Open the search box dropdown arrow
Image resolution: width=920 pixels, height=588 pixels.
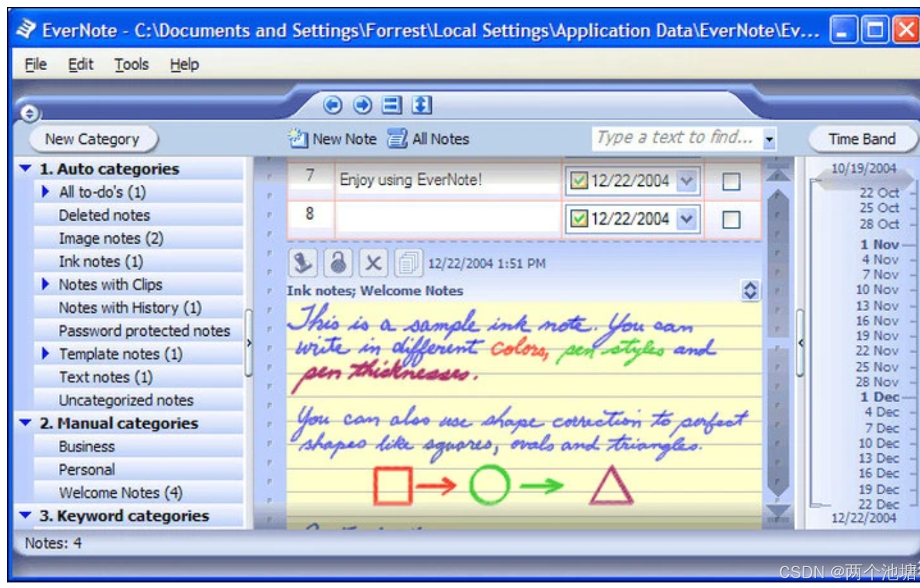pos(769,140)
